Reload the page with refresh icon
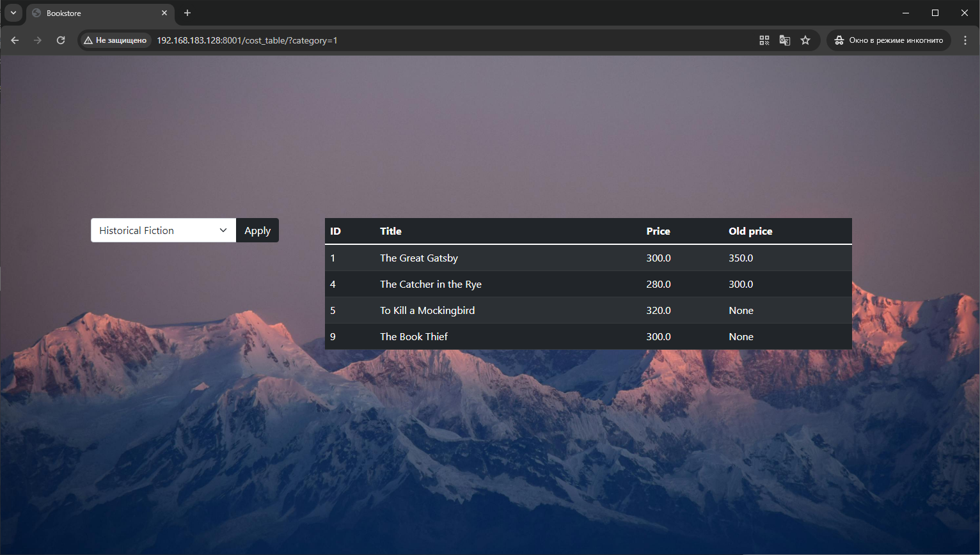This screenshot has width=980, height=555. coord(61,40)
